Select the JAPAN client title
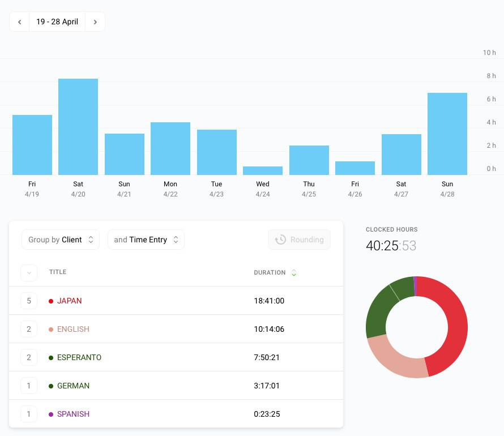504x436 pixels. pyautogui.click(x=70, y=301)
